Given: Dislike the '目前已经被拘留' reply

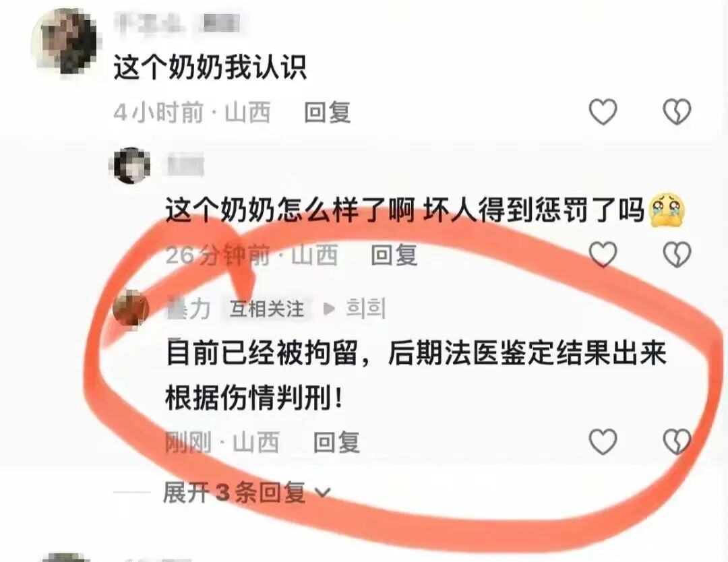Looking at the screenshot, I should [x=677, y=441].
